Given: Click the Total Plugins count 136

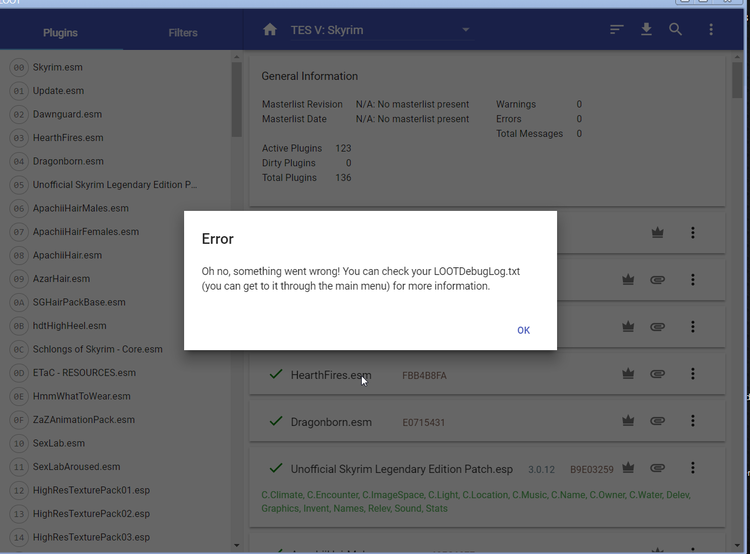Looking at the screenshot, I should (343, 177).
